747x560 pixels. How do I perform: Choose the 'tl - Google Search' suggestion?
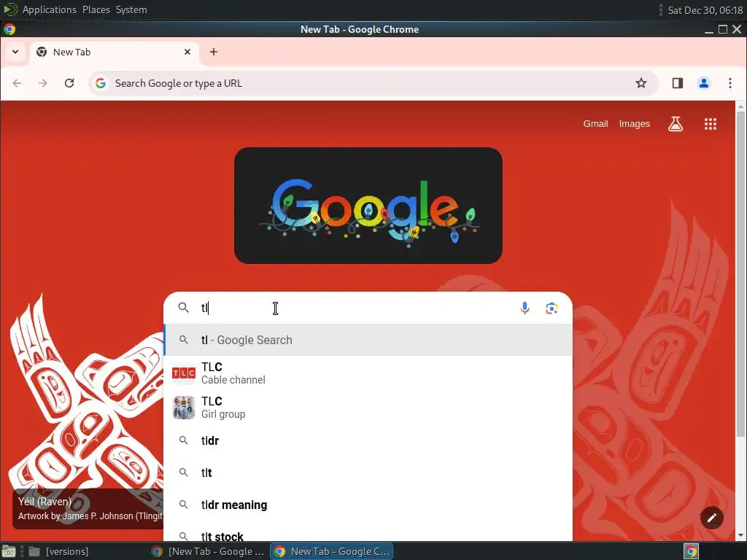tap(368, 340)
